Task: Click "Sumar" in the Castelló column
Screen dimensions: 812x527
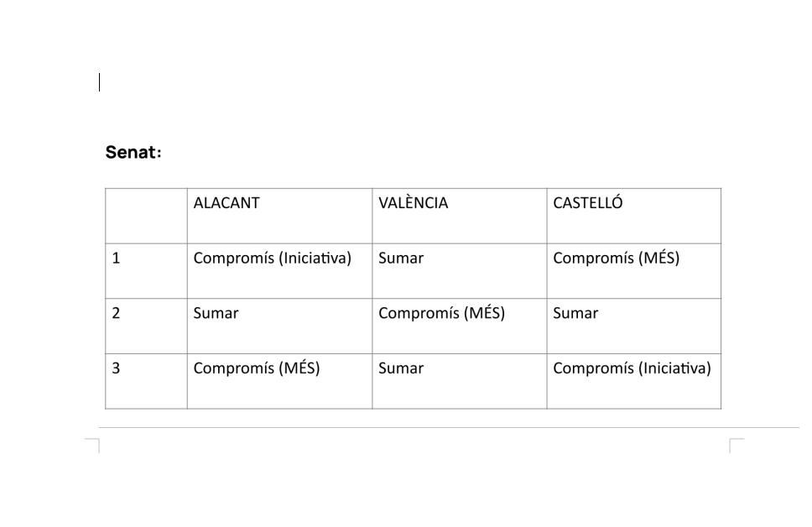Action: [x=575, y=314]
